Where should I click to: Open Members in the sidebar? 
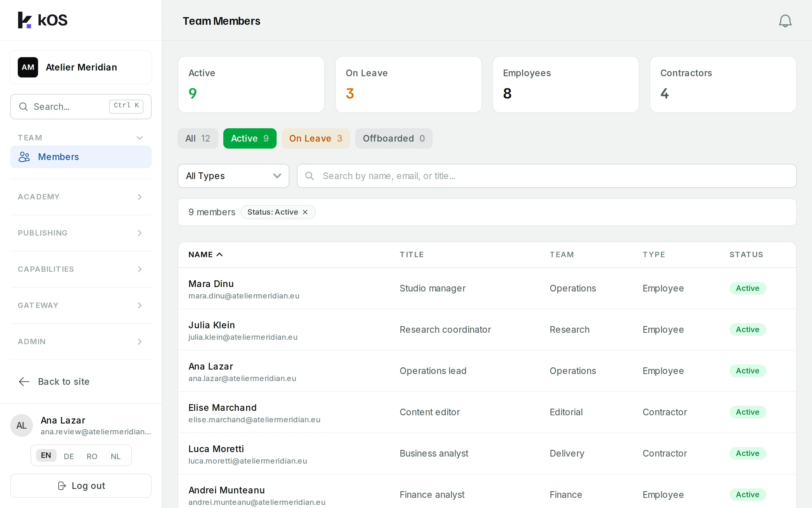point(81,157)
